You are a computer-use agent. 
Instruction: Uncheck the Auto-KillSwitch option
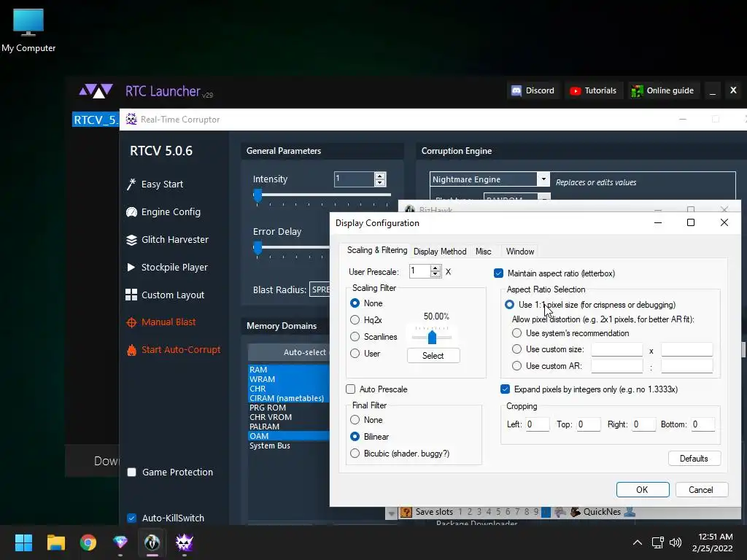[x=132, y=518]
